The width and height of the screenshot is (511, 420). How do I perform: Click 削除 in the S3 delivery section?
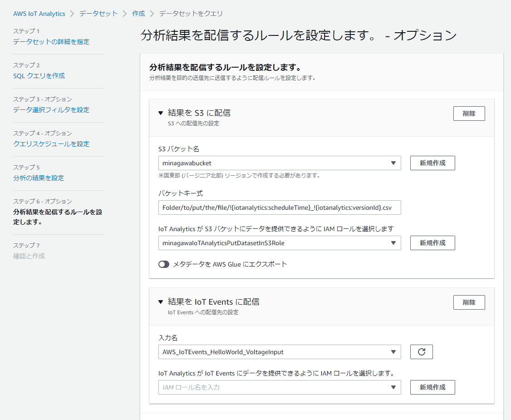(x=469, y=114)
